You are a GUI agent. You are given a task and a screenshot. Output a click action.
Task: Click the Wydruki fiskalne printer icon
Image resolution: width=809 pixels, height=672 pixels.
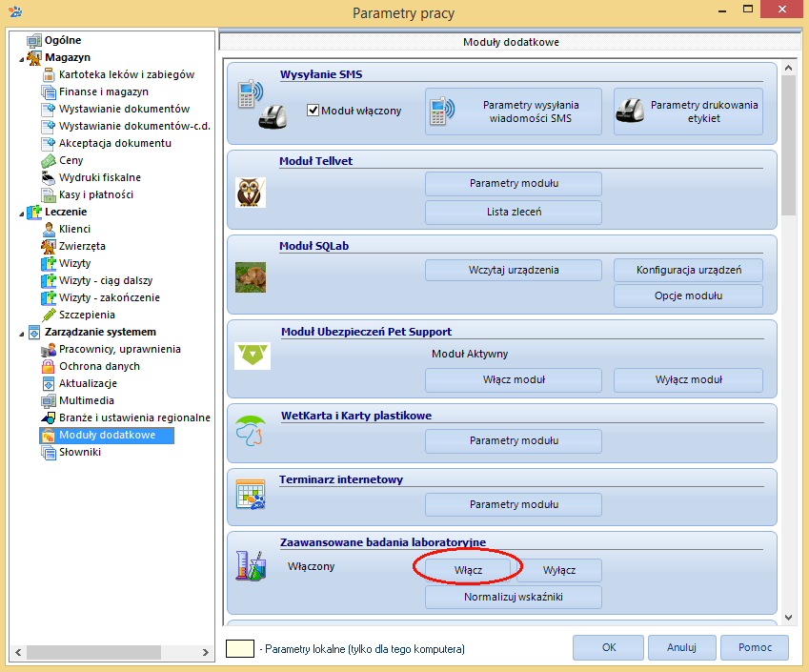tap(49, 177)
